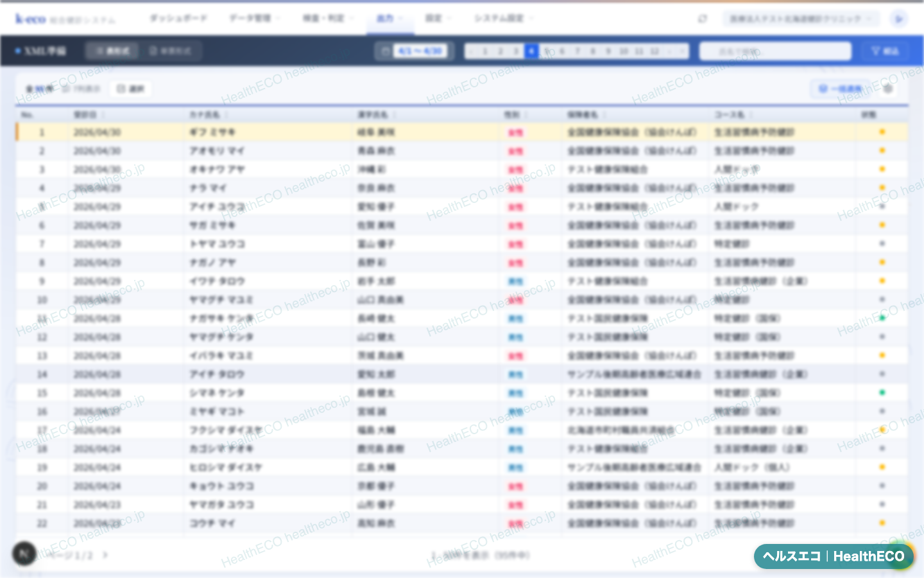
Task: Click the 選択 checkbox button
Action: pos(131,89)
